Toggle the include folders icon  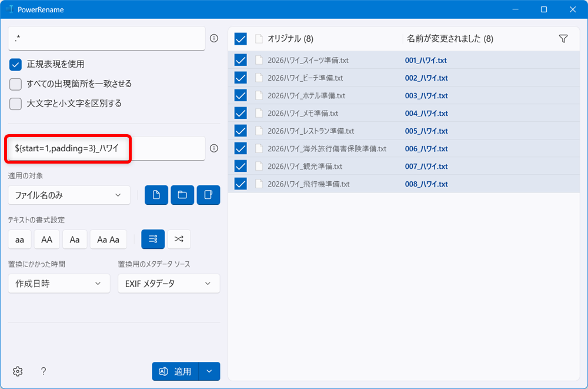182,195
